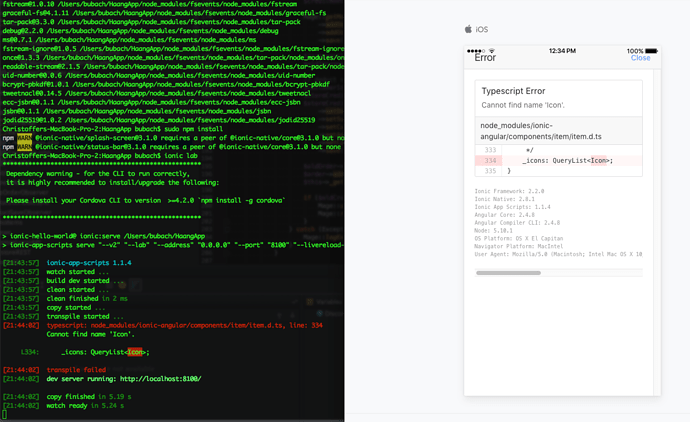
Task: Click the highlighted Icon token in error card
Action: click(598, 161)
